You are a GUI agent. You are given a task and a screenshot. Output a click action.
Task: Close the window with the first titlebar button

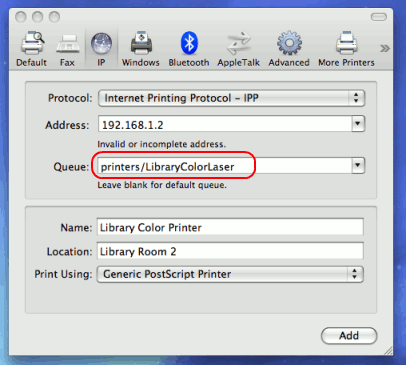[x=21, y=17]
